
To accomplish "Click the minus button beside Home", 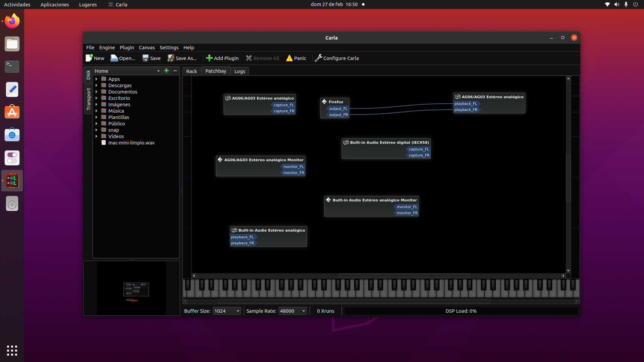I will pyautogui.click(x=175, y=71).
